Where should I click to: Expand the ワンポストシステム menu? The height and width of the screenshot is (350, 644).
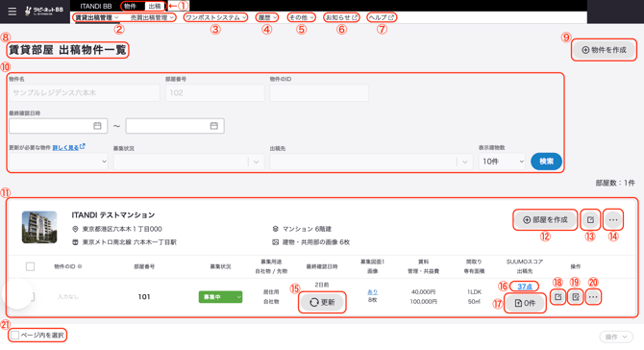pos(215,17)
